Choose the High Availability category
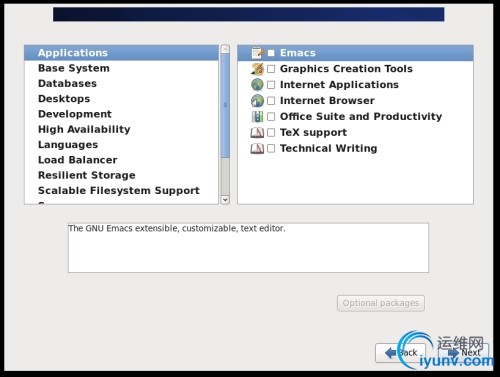 point(121,129)
